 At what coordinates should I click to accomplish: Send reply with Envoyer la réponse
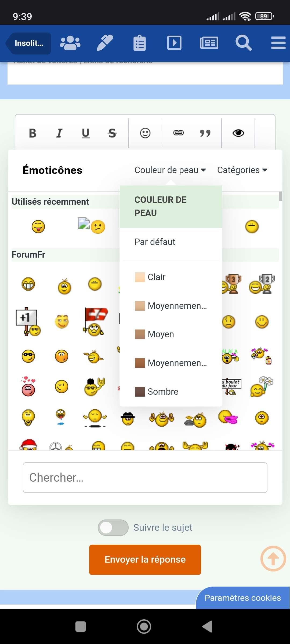145,560
